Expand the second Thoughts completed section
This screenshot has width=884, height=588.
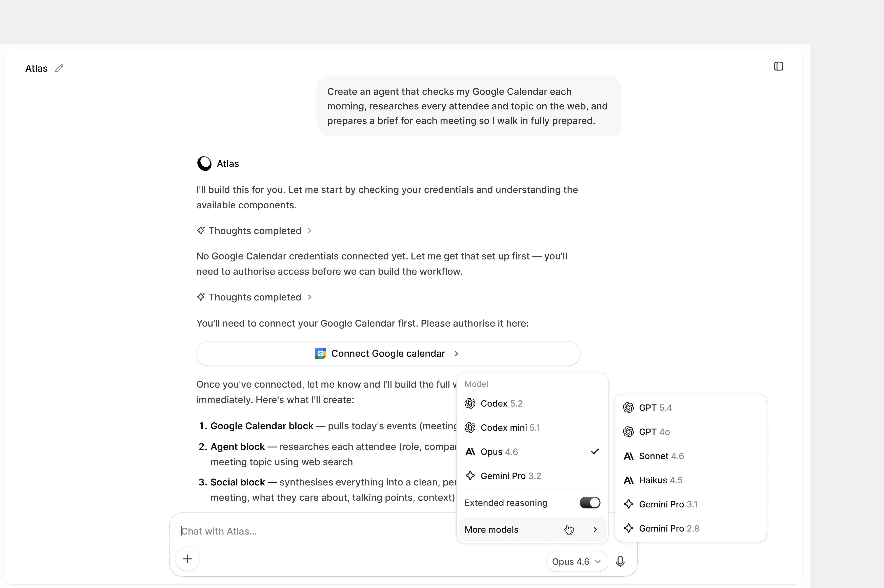pos(254,297)
